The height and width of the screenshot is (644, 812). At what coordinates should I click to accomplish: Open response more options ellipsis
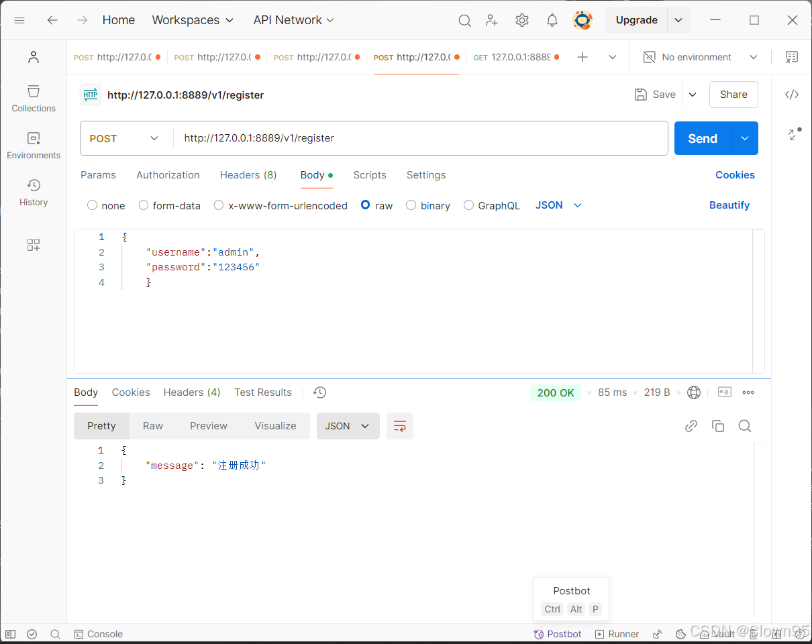pos(748,392)
